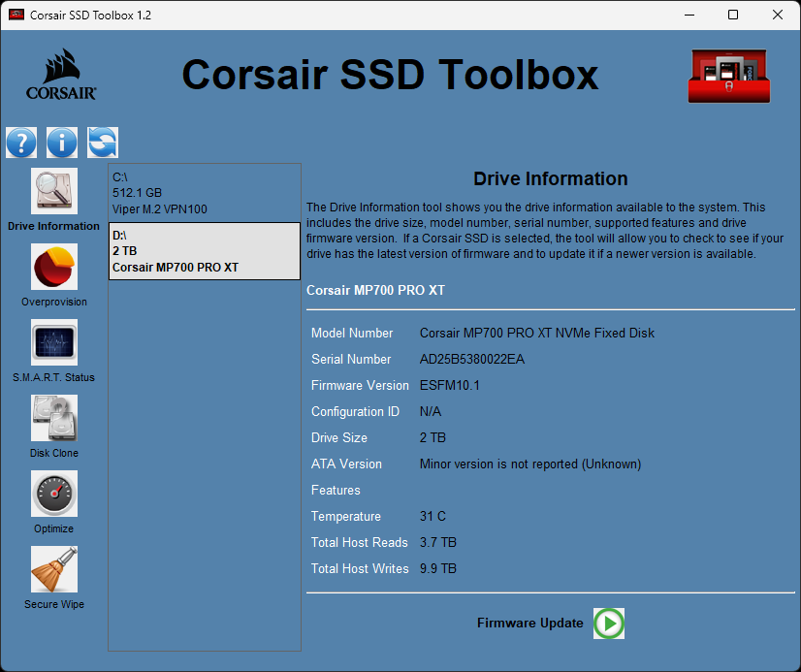Open help via the question mark icon
The image size is (801, 672).
tap(21, 142)
